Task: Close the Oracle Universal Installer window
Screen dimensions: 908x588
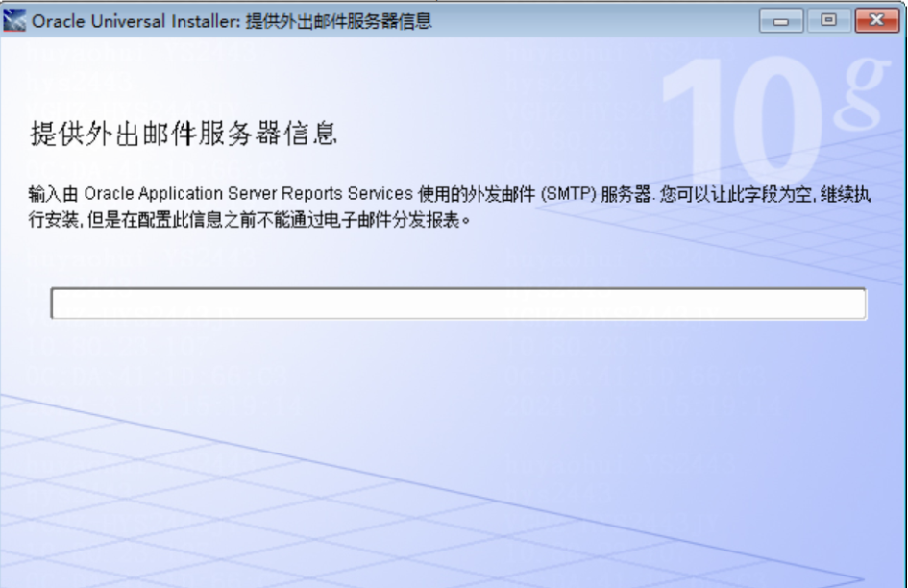Action: tap(876, 21)
